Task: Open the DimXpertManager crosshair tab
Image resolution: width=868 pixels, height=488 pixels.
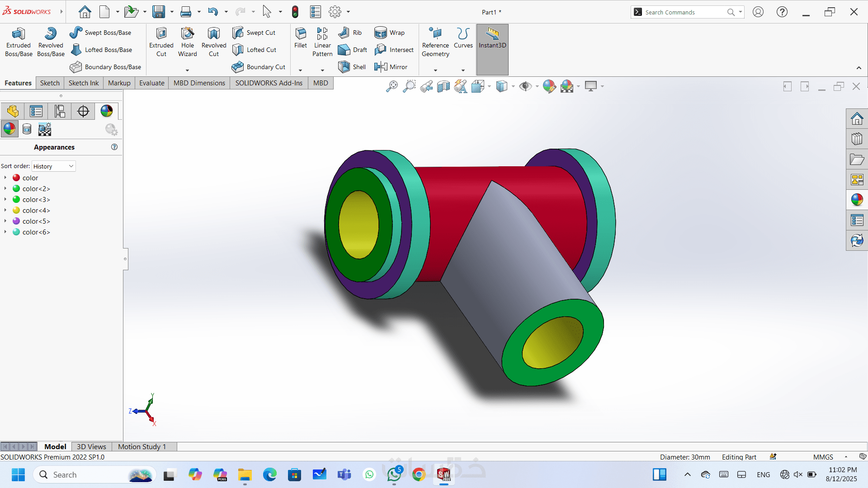Action: point(83,111)
